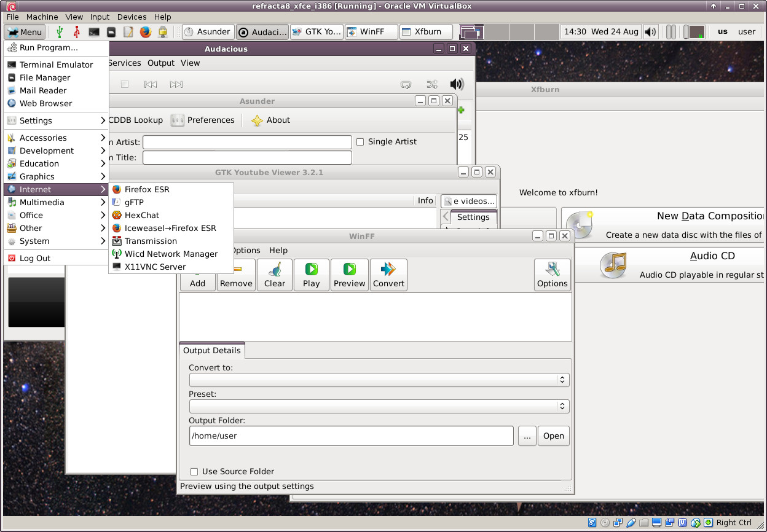
Task: Select the Output Details tab
Action: [x=212, y=350]
